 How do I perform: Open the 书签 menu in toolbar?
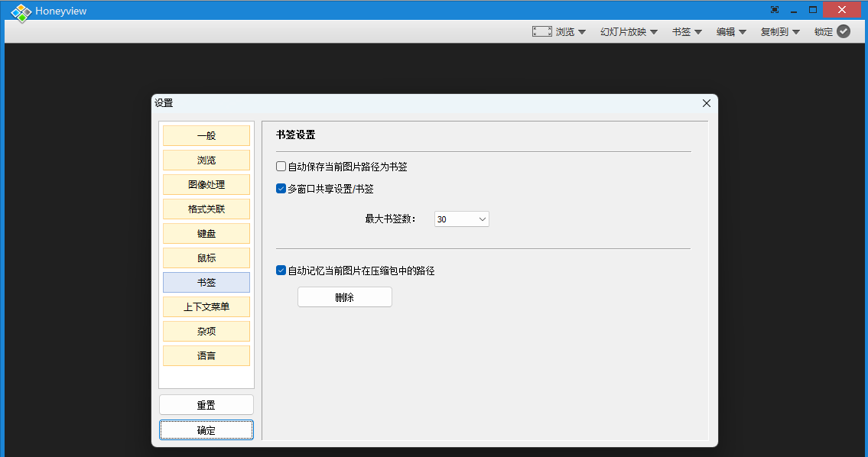(x=687, y=32)
